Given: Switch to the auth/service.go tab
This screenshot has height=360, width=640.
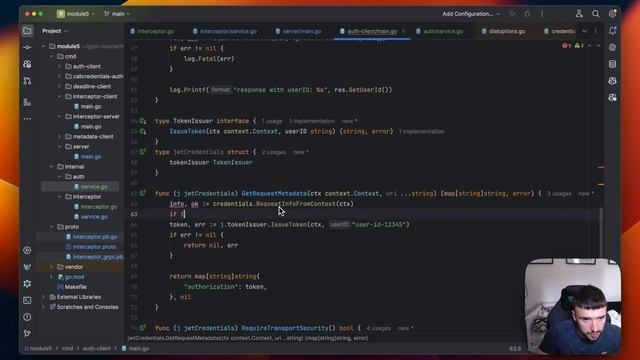Looking at the screenshot, I should (439, 31).
